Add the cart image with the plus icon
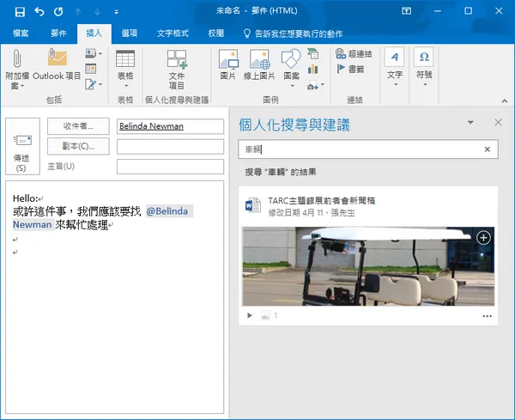Screen dimensions: 515x420 pos(483,238)
